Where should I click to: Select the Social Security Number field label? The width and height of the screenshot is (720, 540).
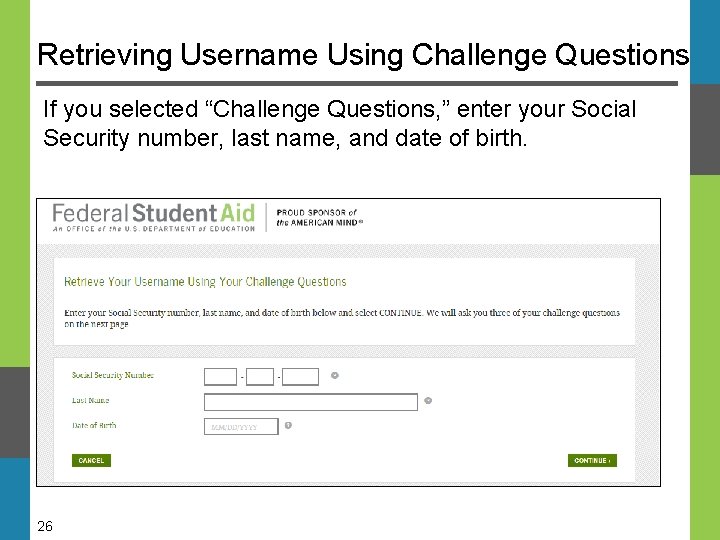coord(113,376)
